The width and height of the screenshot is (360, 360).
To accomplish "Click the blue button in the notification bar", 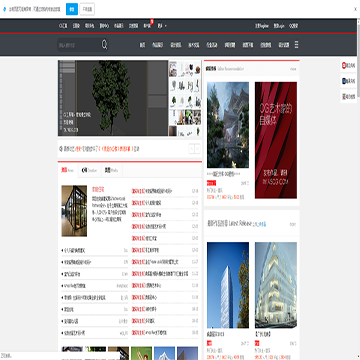I will 72,9.
